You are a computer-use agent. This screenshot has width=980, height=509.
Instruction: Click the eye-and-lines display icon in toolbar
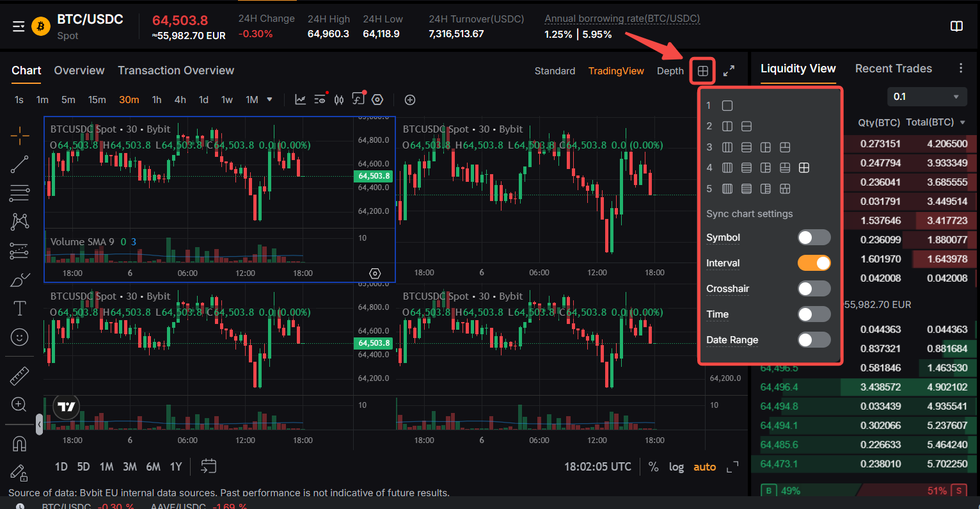[x=320, y=99]
